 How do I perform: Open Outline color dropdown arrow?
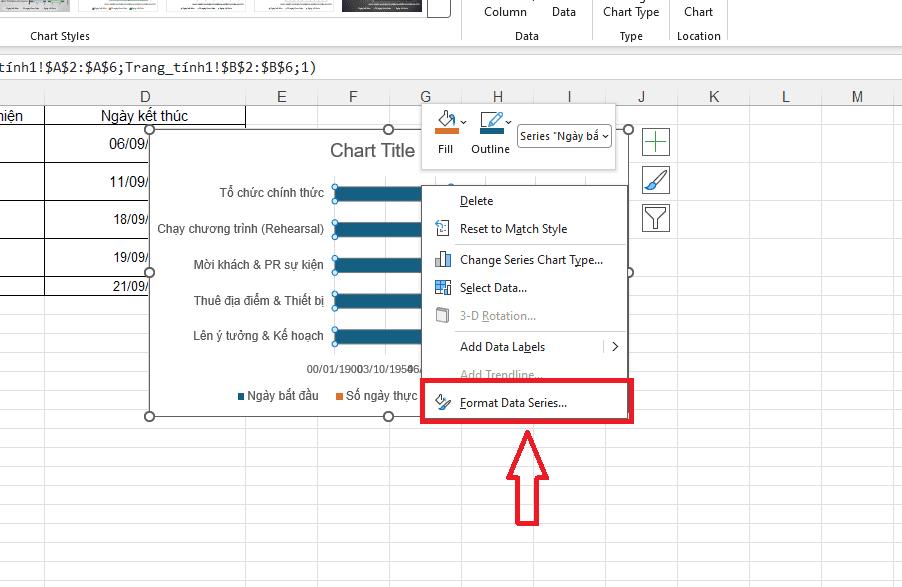pos(509,122)
